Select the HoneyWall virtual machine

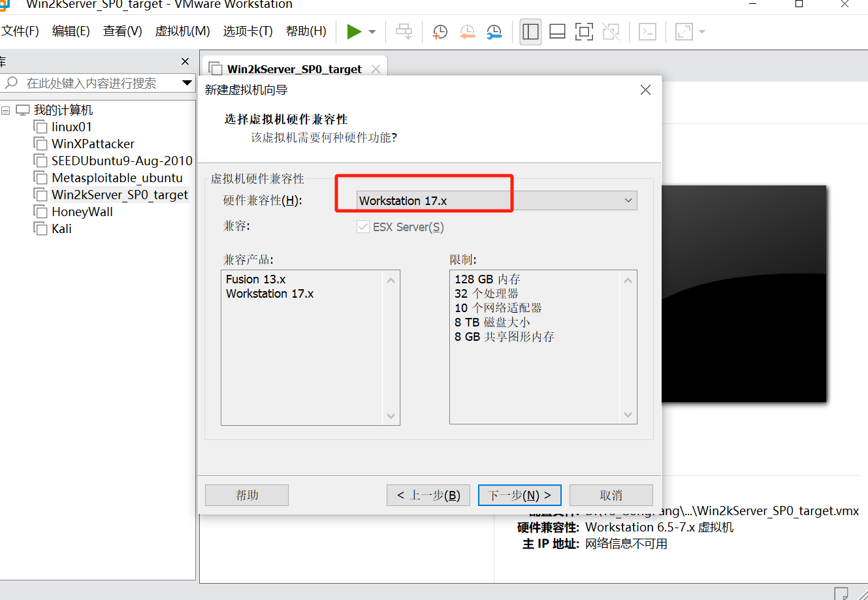tap(82, 212)
